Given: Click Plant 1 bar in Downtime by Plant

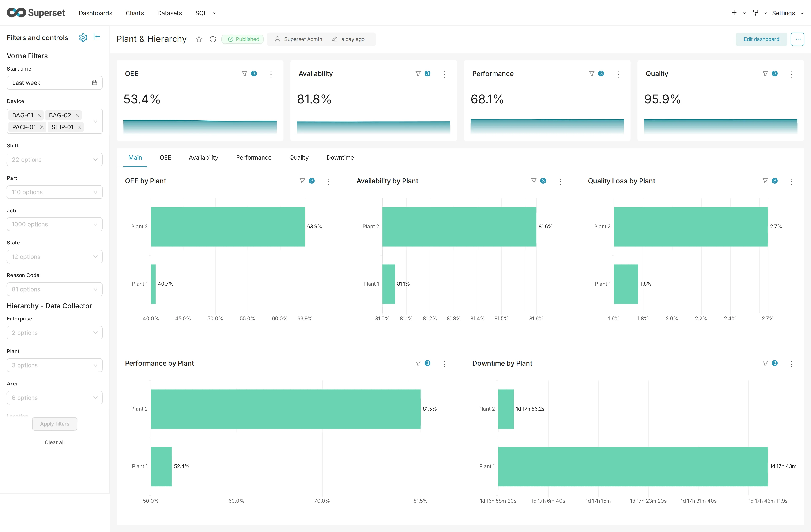Looking at the screenshot, I should click(633, 466).
